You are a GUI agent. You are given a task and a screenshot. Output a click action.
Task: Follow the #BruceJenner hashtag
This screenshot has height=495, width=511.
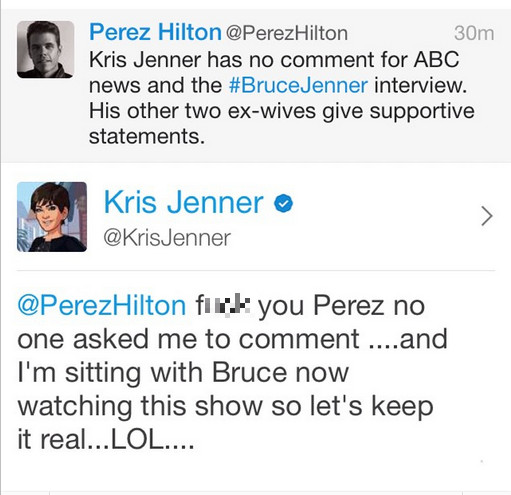click(298, 85)
